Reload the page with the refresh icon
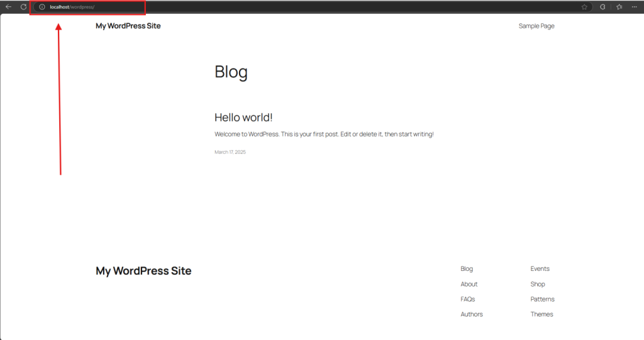This screenshot has height=340, width=644. [x=23, y=7]
